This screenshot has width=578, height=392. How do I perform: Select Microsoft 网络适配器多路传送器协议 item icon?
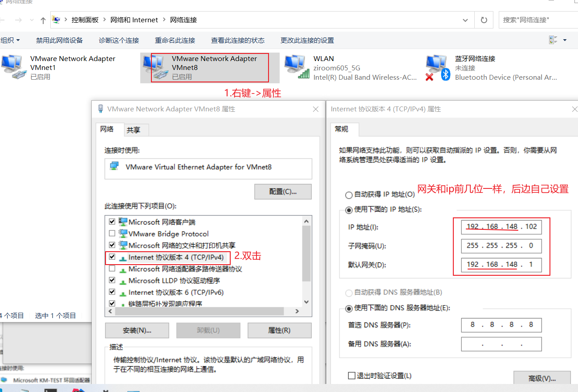pyautogui.click(x=122, y=269)
